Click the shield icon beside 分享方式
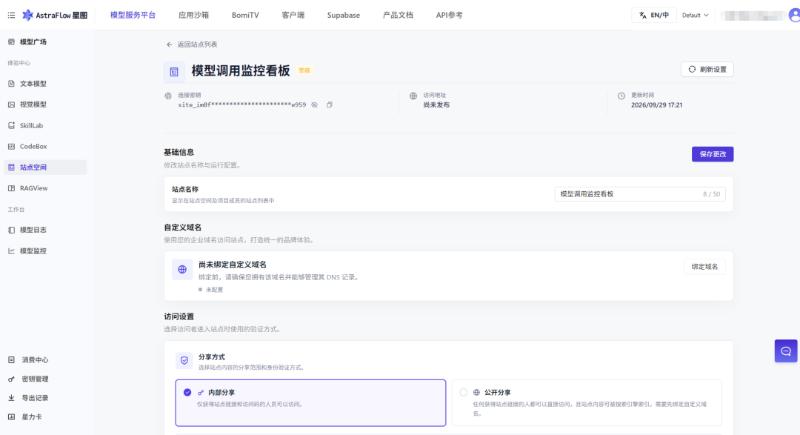This screenshot has width=800, height=435. [x=184, y=361]
